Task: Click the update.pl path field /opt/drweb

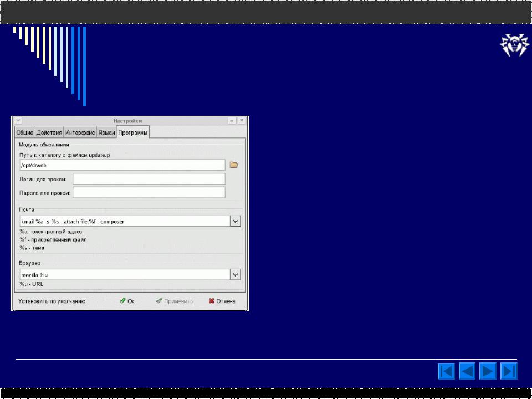Action: 122,165
